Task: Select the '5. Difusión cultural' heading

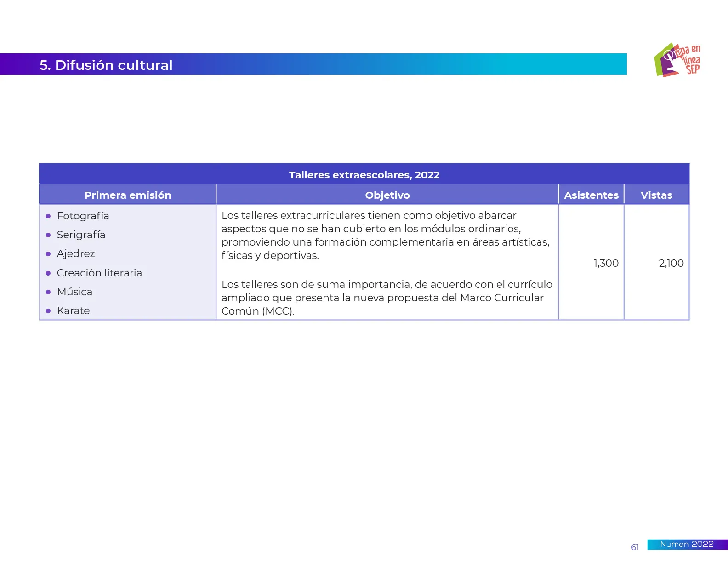Action: click(106, 65)
